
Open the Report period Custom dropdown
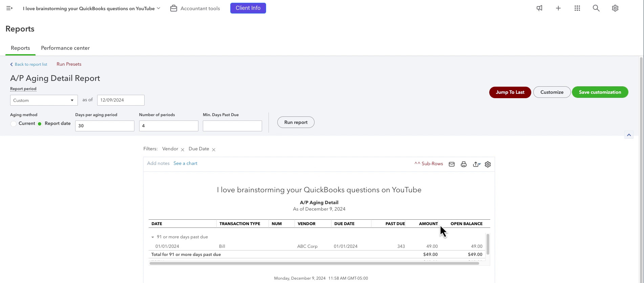(44, 100)
